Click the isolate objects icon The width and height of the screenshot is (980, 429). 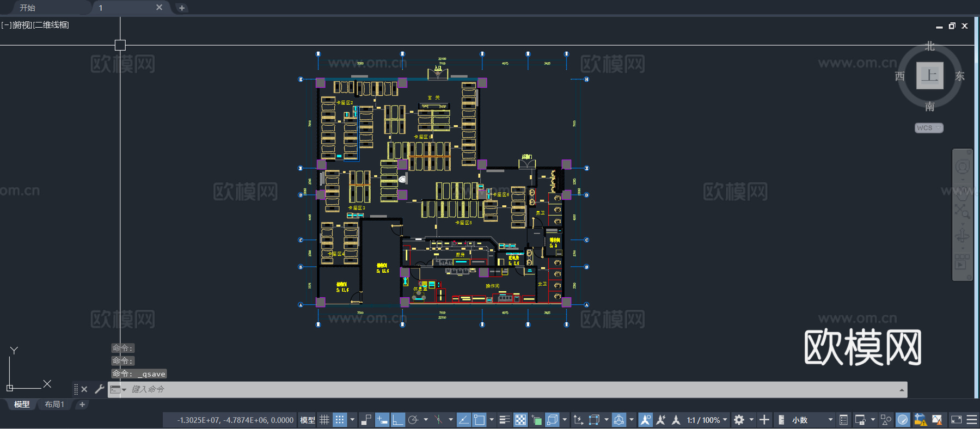tap(886, 420)
